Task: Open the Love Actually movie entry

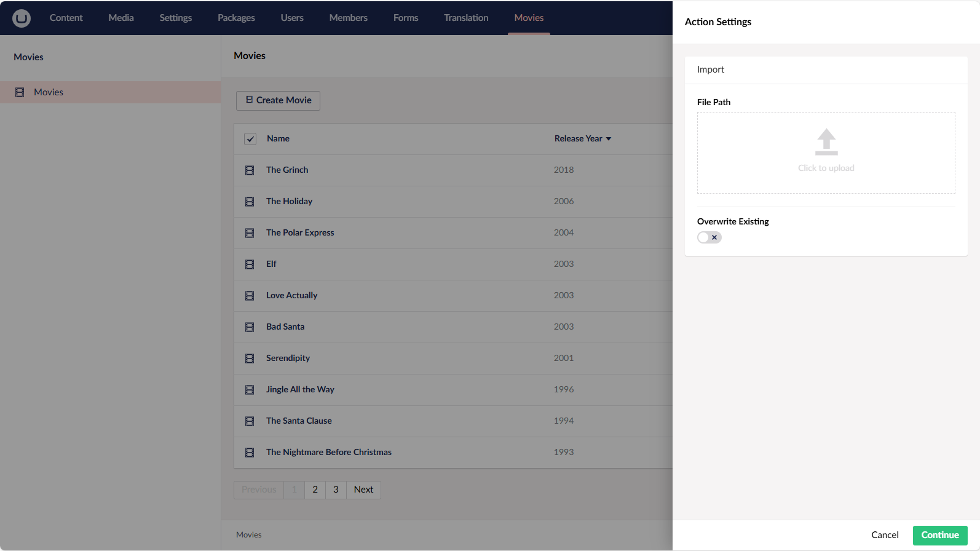Action: pos(291,296)
